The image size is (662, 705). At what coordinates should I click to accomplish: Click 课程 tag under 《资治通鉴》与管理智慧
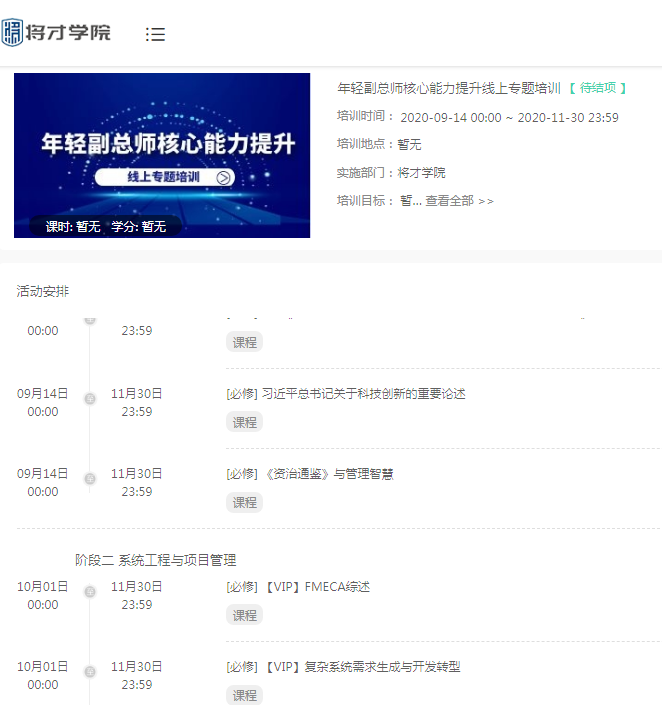click(x=244, y=502)
